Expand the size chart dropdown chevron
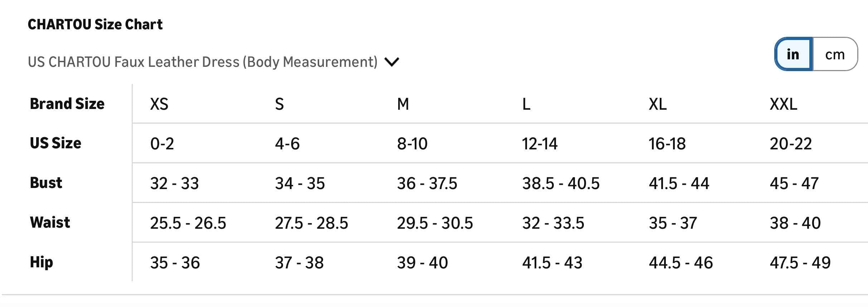The image size is (868, 307). 391,62
